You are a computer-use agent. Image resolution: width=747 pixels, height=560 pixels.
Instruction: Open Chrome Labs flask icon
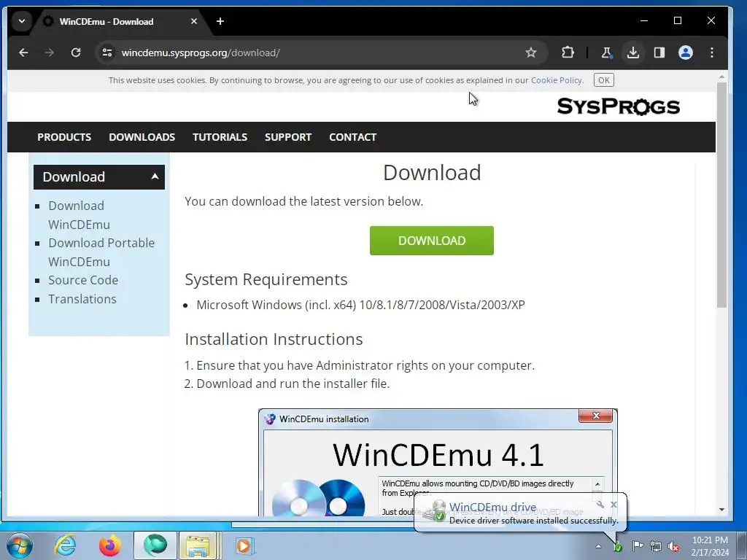coord(606,52)
